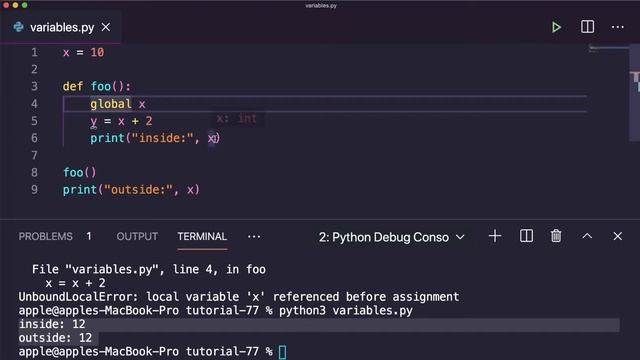Click variable y on line 5
Image resolution: width=640 pixels, height=360 pixels.
93,121
